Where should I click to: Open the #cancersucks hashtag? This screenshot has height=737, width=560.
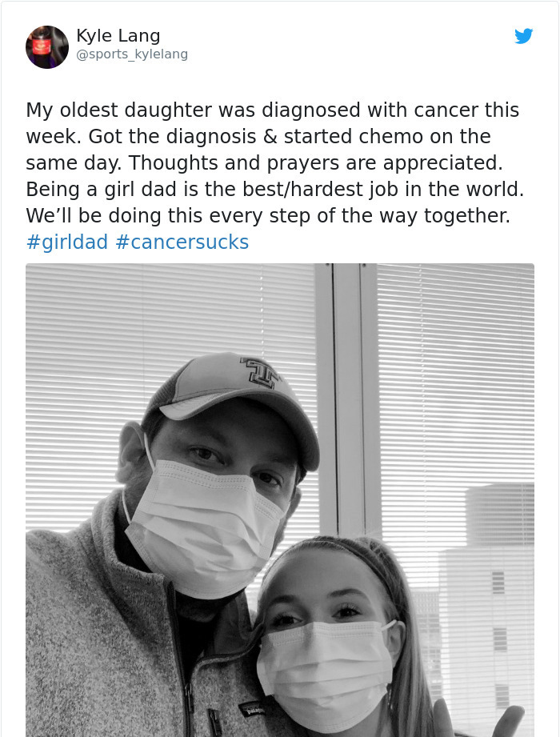pyautogui.click(x=182, y=242)
